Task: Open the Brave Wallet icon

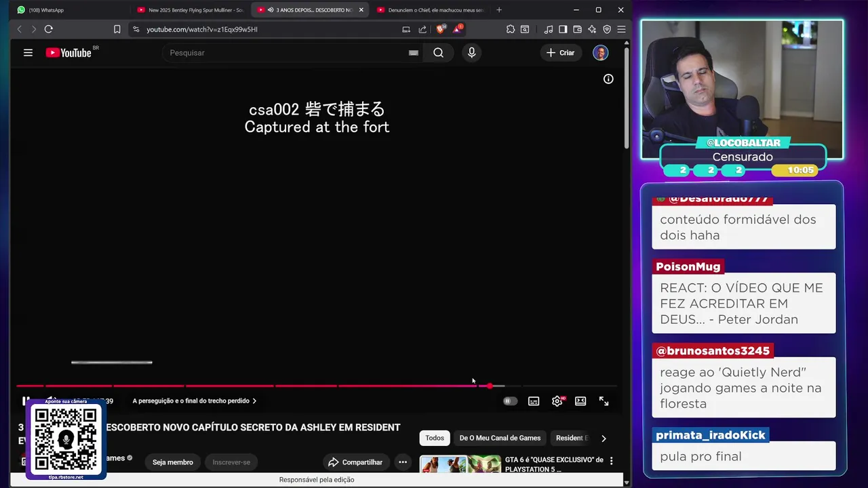Action: (577, 29)
